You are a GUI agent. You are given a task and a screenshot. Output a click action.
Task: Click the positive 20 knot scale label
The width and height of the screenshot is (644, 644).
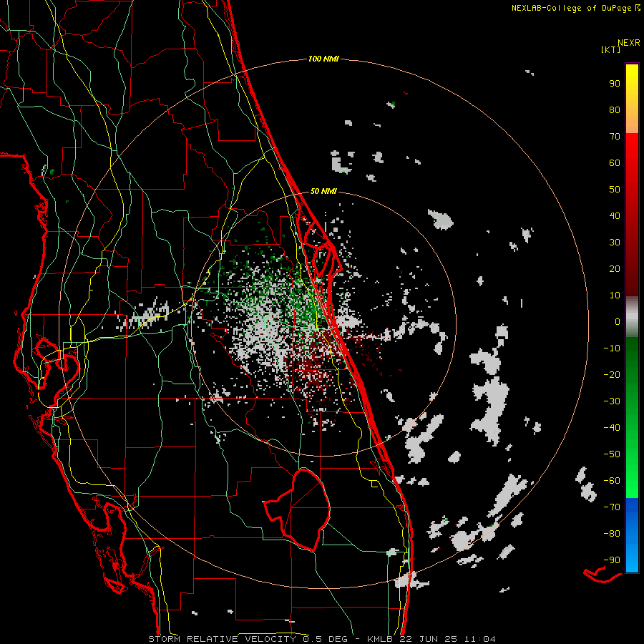point(615,268)
